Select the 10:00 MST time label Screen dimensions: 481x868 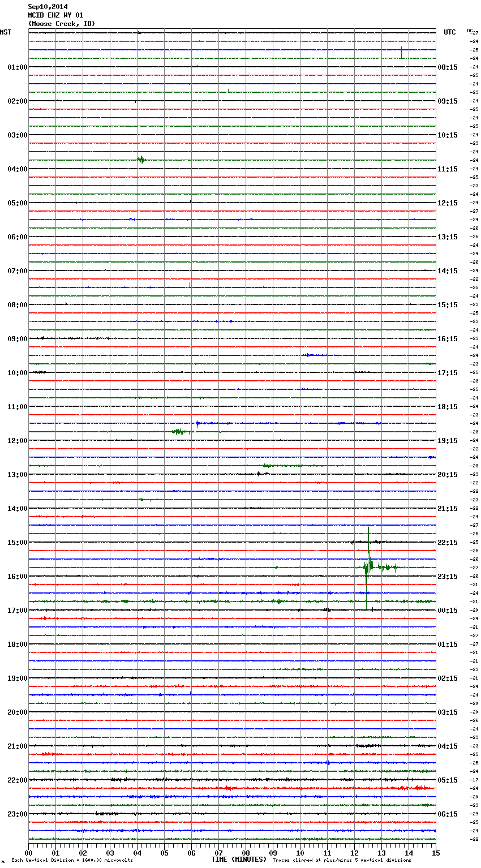(x=17, y=373)
